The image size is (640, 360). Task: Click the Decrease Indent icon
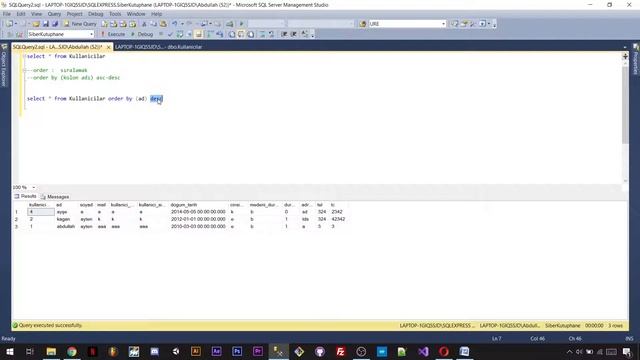pos(284,34)
